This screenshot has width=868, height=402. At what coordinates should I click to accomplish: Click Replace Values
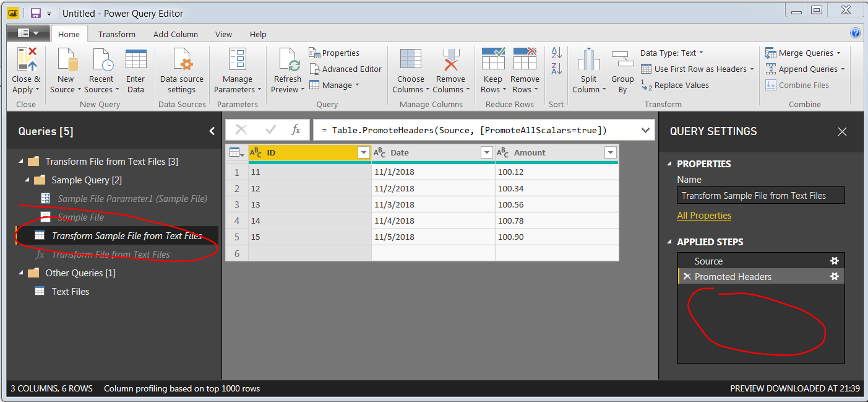click(x=675, y=85)
